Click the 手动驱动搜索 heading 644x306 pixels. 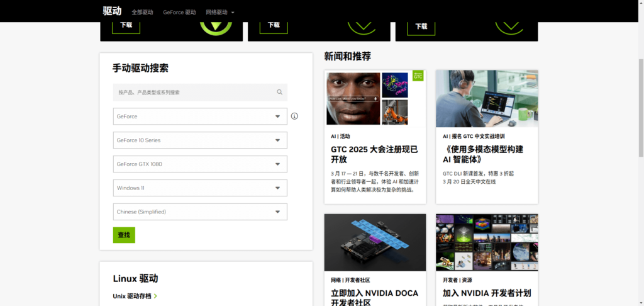click(140, 68)
